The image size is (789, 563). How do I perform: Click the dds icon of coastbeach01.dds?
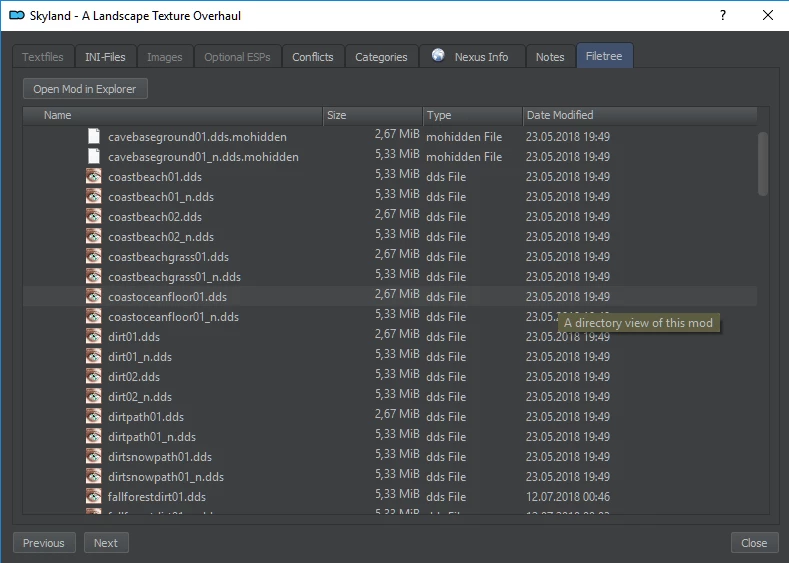tap(94, 177)
